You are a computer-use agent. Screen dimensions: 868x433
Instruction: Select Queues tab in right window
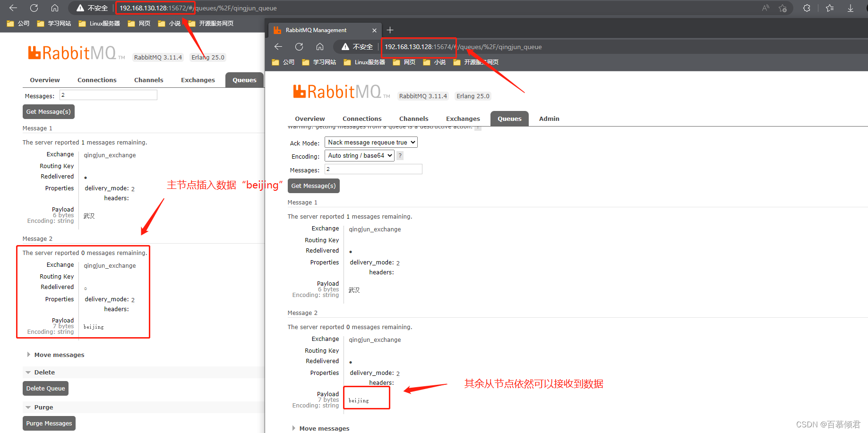click(x=509, y=119)
